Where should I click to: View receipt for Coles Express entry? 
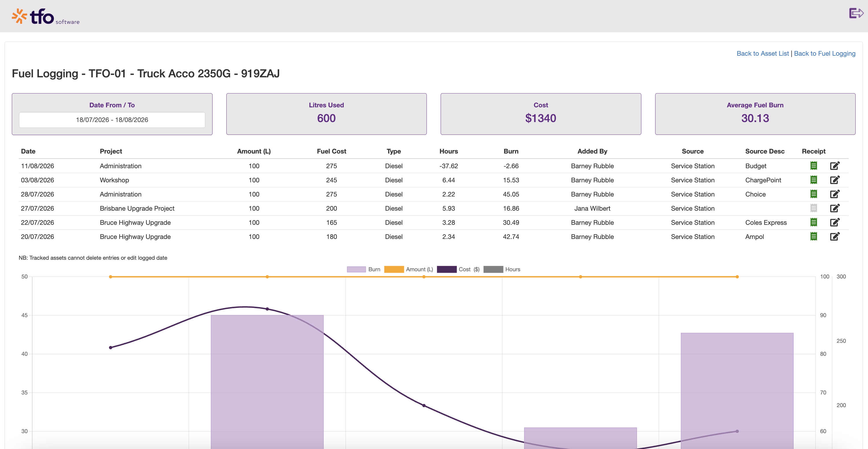pyautogui.click(x=813, y=222)
